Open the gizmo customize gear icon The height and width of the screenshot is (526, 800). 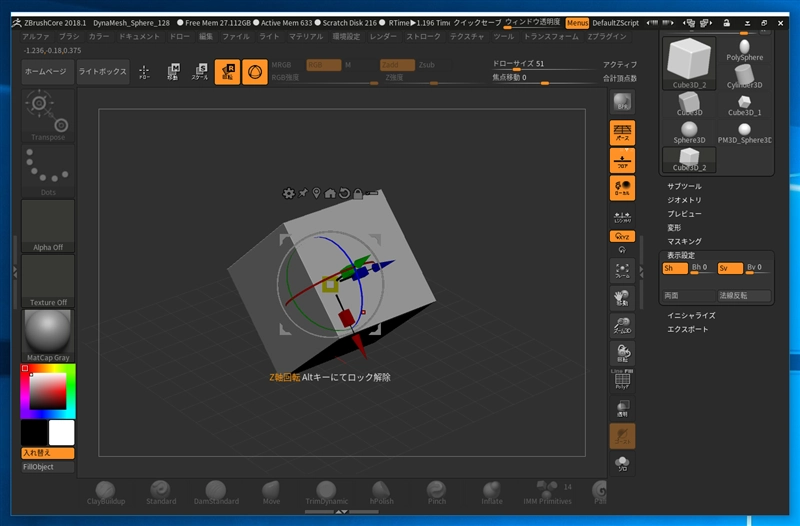click(289, 193)
